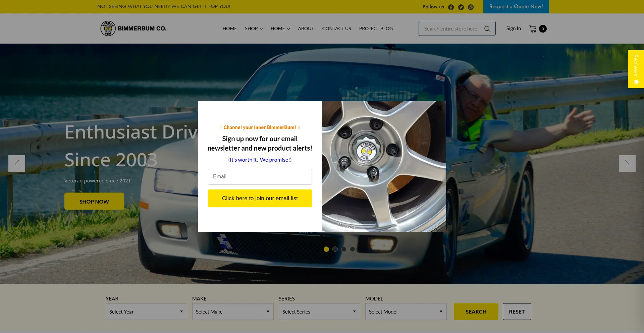Click the search magnifier icon
Viewport: 644px width, 333px height.
tap(487, 29)
